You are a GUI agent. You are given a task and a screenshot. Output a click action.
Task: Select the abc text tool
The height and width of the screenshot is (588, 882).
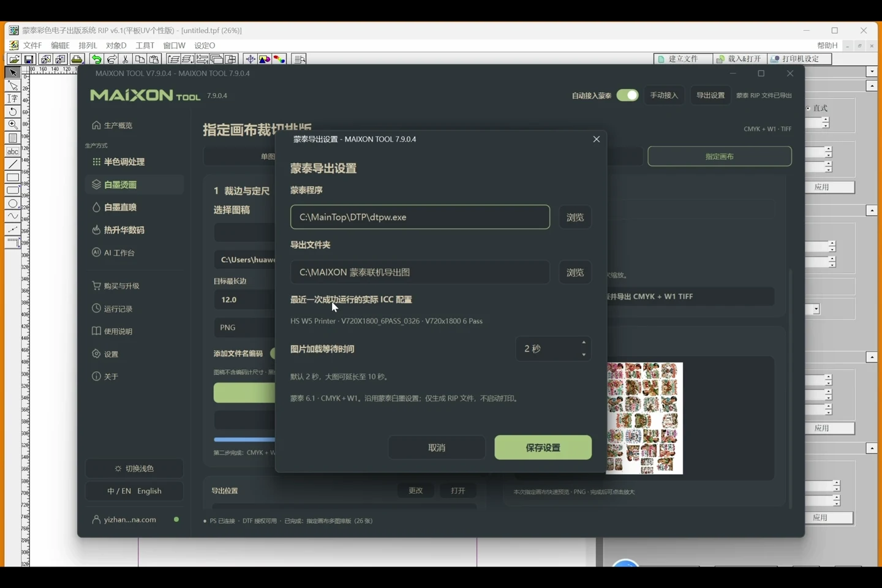[x=12, y=151]
